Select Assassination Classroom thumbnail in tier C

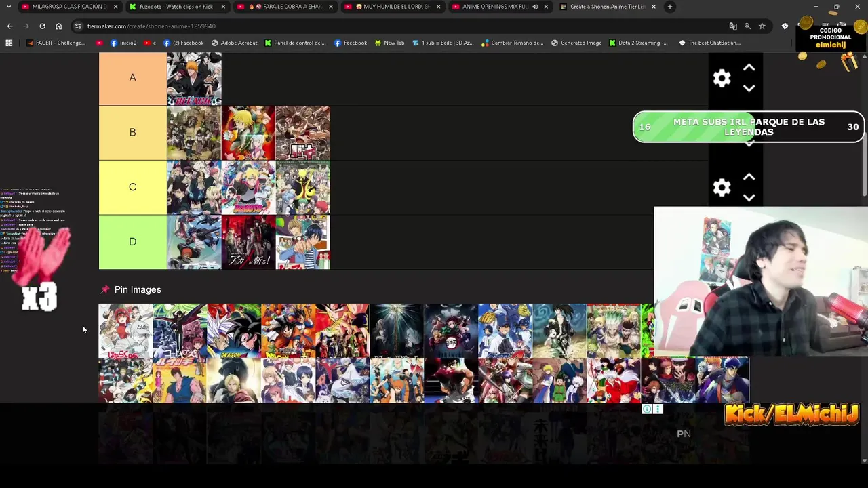tap(302, 188)
